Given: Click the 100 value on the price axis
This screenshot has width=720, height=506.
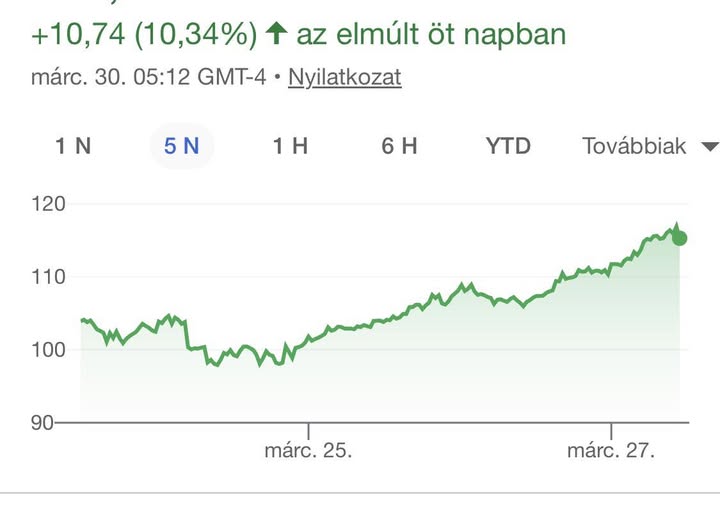Looking at the screenshot, I should [x=49, y=350].
